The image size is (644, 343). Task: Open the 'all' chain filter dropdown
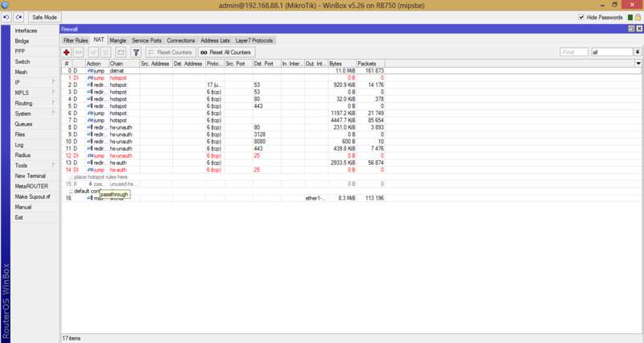[638, 52]
